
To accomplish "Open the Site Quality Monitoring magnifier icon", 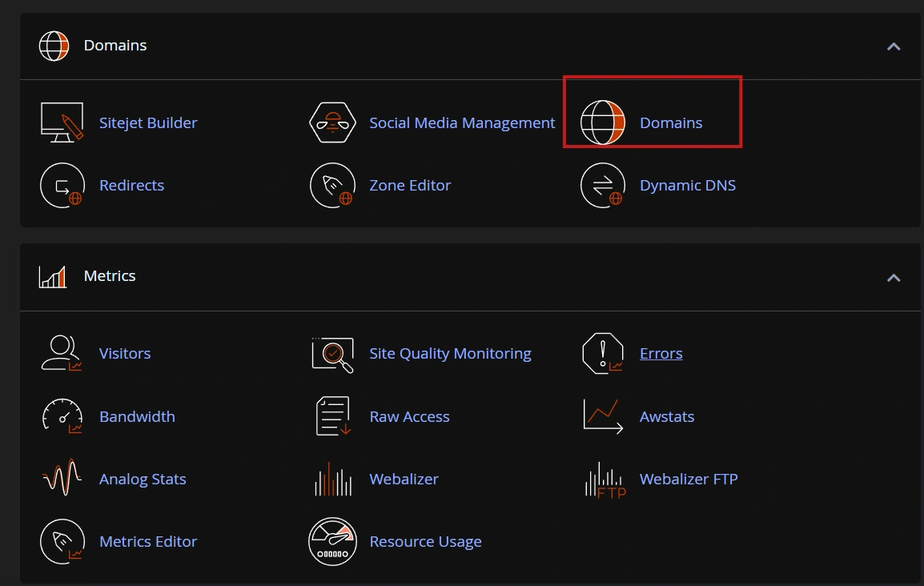I will [x=332, y=355].
